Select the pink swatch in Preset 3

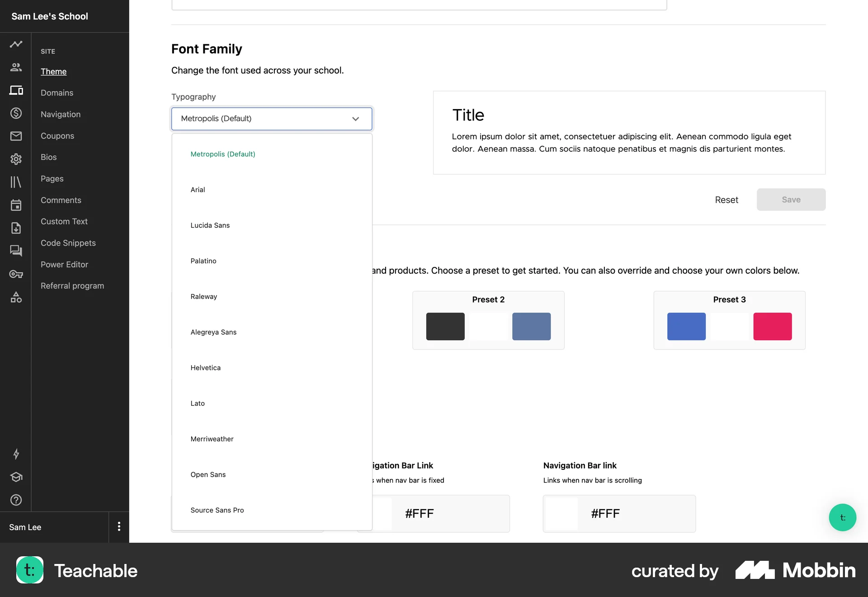click(772, 326)
